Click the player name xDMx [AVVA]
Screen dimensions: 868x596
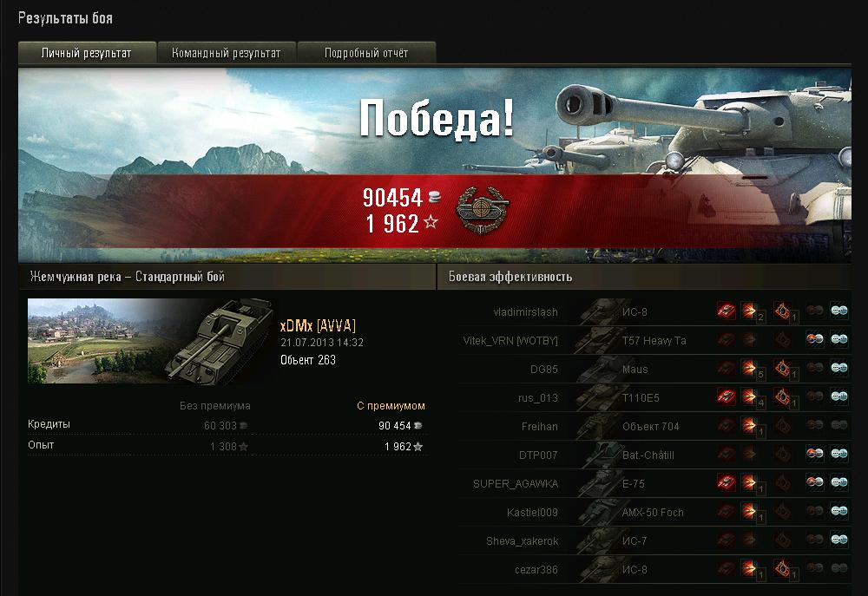pos(318,325)
